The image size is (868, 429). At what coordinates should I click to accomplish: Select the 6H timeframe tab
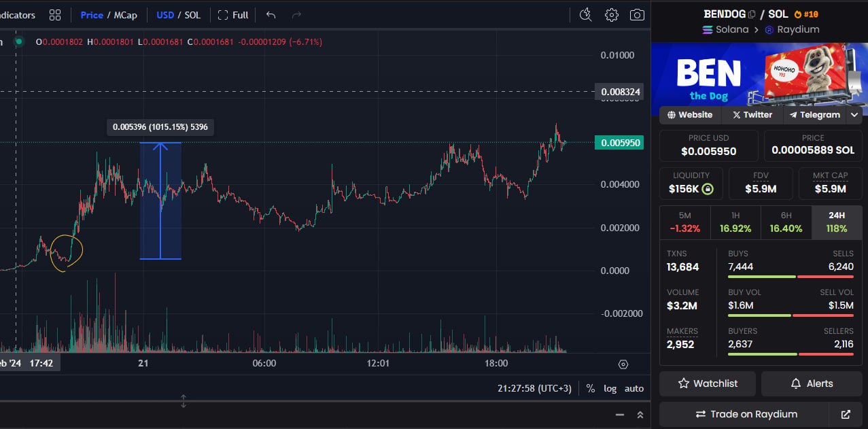(x=786, y=222)
